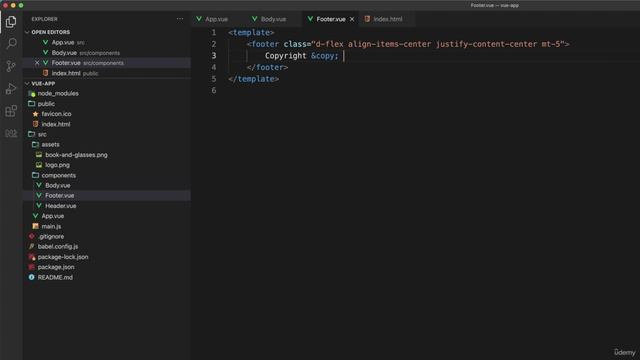The image size is (640, 360).
Task: Place cursor on the footer class attribute
Action: coord(423,44)
